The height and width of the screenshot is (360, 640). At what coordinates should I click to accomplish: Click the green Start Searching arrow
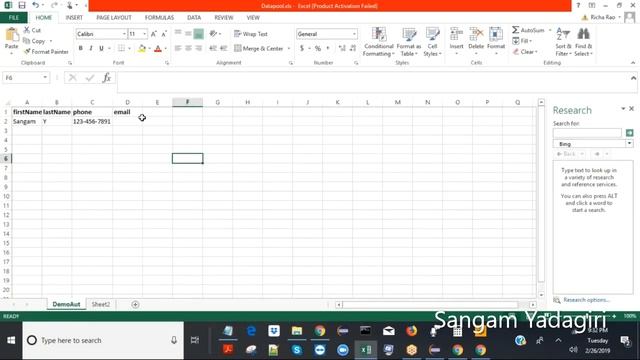pyautogui.click(x=629, y=133)
